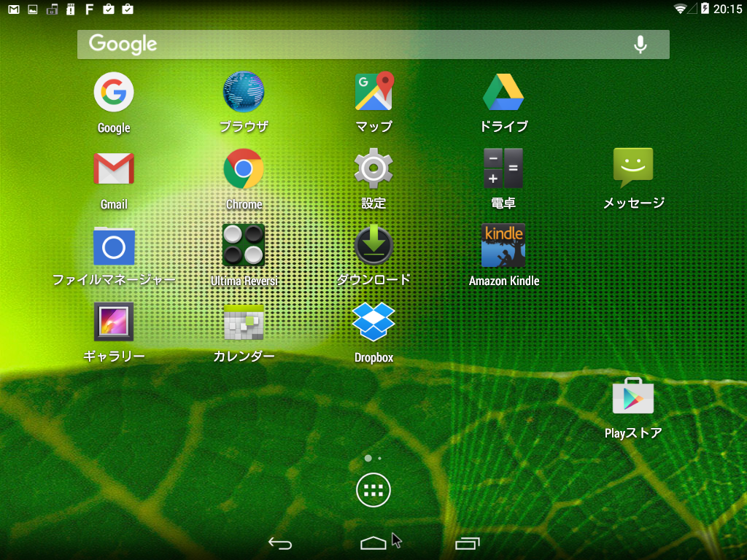
Task: Tap the voice search microphone
Action: pyautogui.click(x=640, y=44)
